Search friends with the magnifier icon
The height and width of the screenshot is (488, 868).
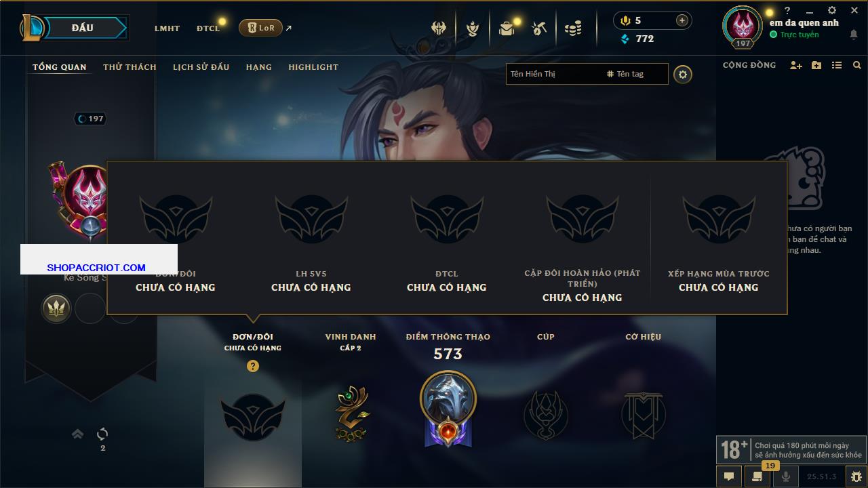(x=857, y=65)
